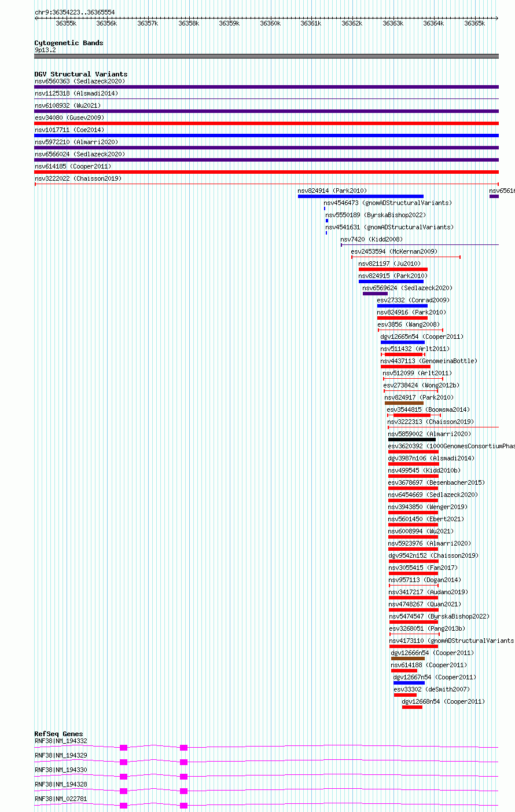Click esv3620392 1000GenomesConsortium variant label
Viewport: 515px width, 812px height.
tap(451, 446)
